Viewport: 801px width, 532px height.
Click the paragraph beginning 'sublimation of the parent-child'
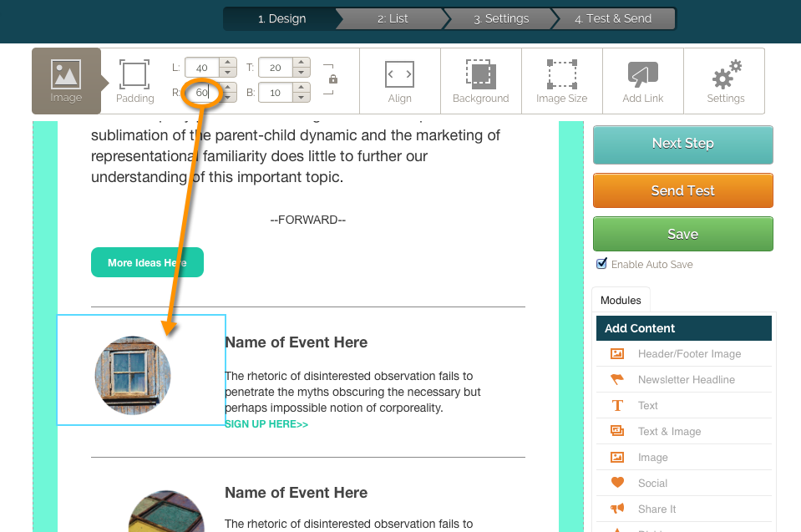(x=296, y=156)
